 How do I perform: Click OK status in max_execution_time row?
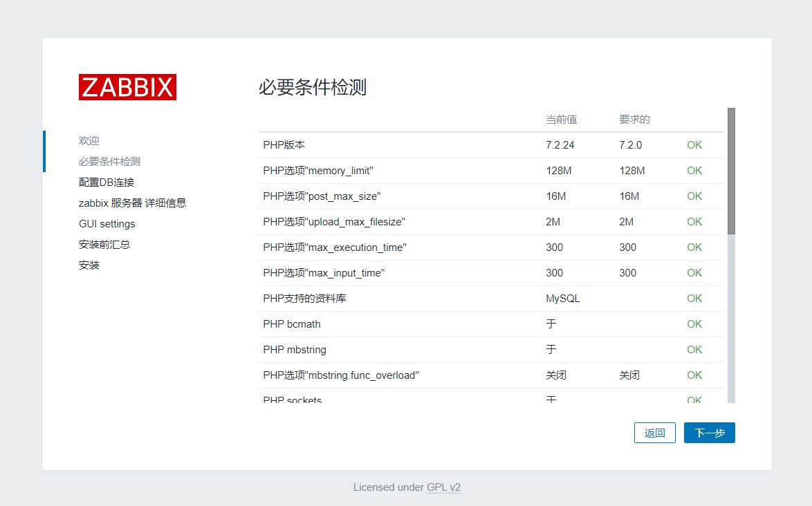[x=694, y=247]
